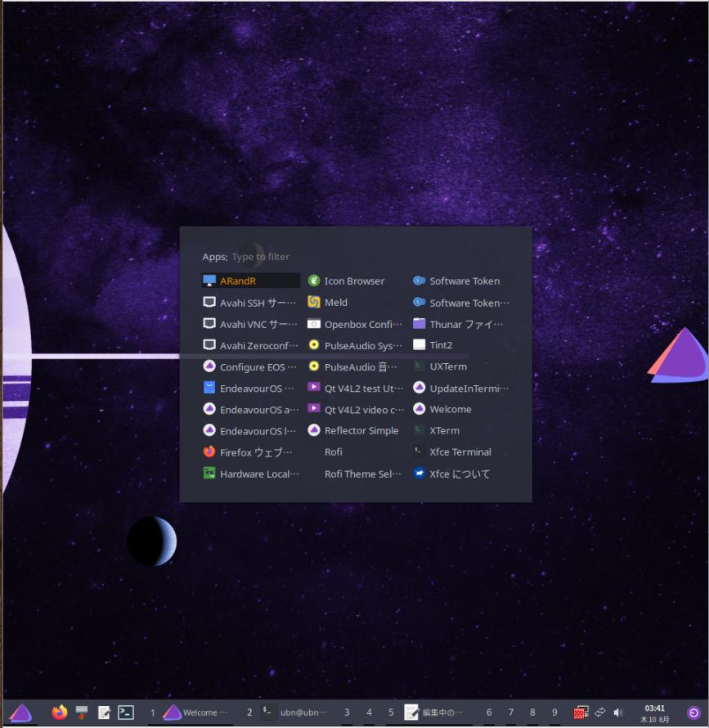Image resolution: width=709 pixels, height=728 pixels.
Task: Switch to workspace 6
Action: click(489, 712)
